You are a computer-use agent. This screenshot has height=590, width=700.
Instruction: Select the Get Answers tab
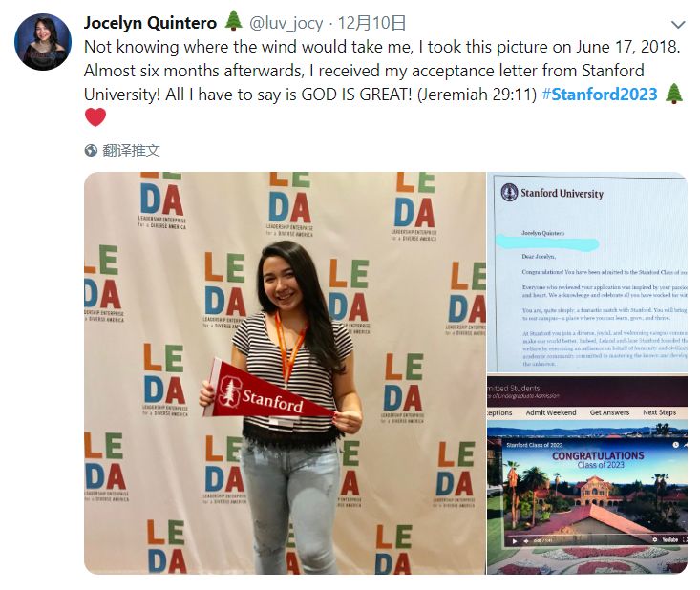609,412
